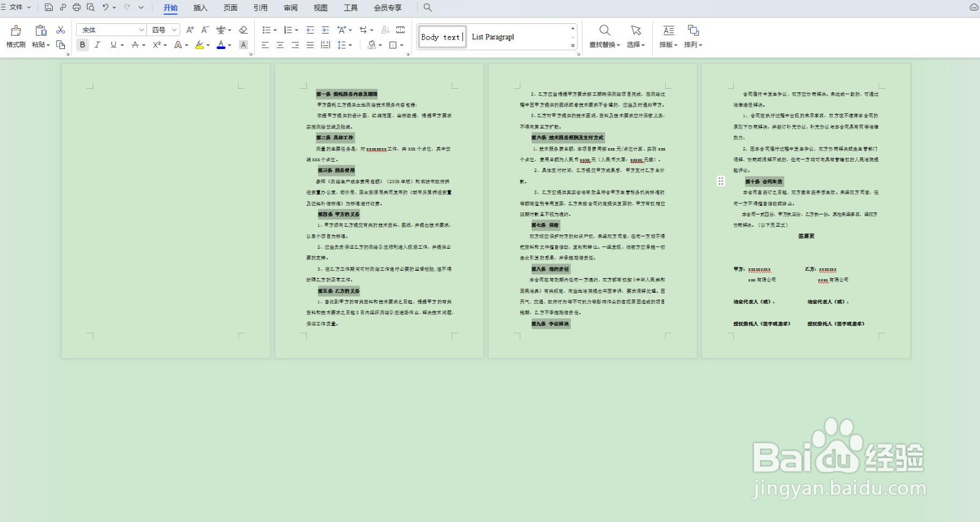
Task: Click the Copy icon below scissors
Action: tap(61, 45)
